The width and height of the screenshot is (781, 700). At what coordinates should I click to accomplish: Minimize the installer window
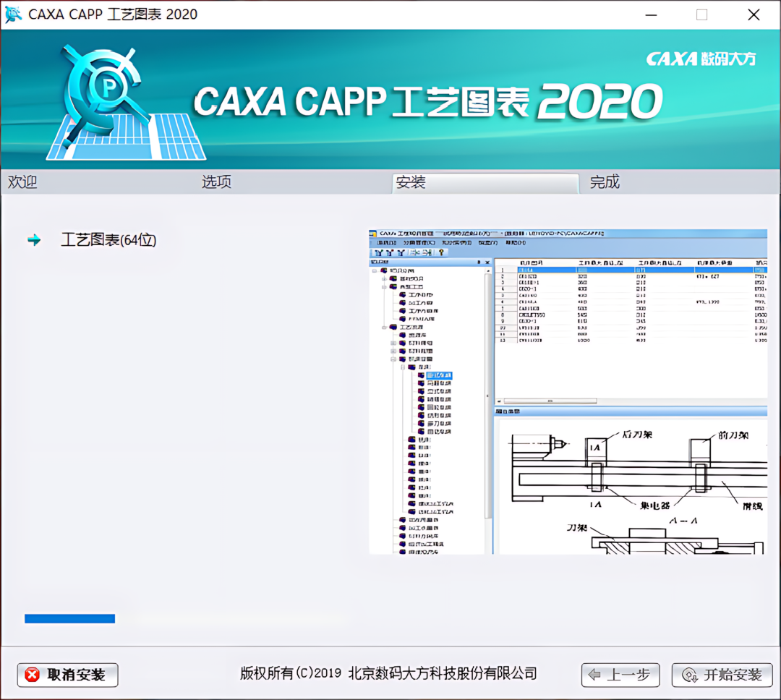(651, 15)
